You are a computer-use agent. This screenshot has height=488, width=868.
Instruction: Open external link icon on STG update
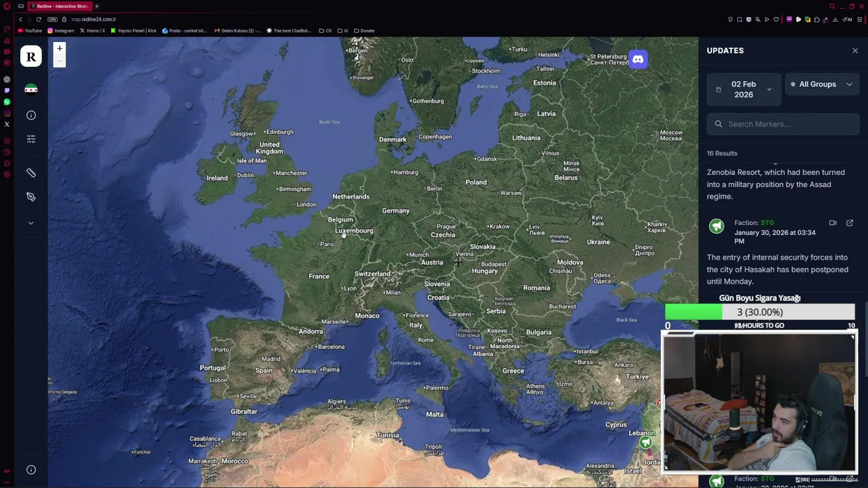850,222
